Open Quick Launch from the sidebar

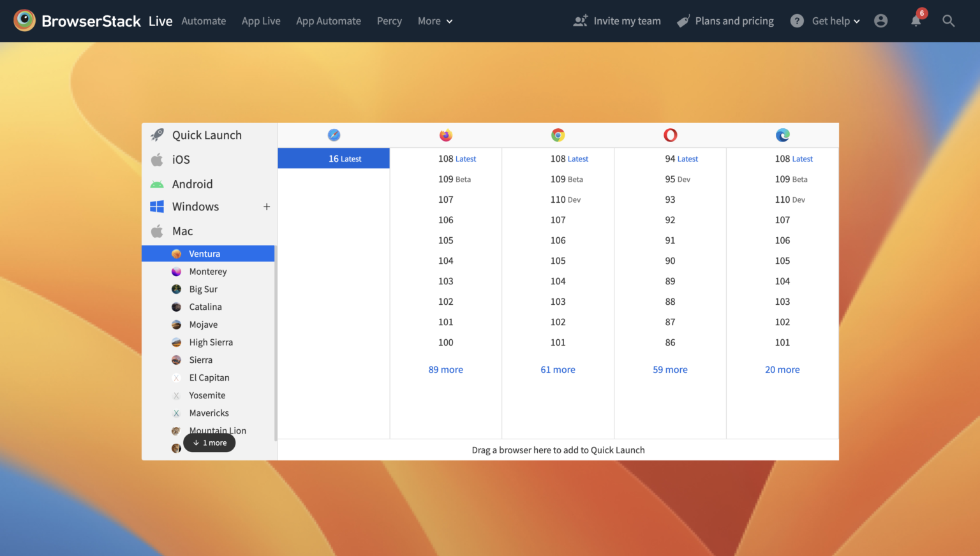pos(207,135)
